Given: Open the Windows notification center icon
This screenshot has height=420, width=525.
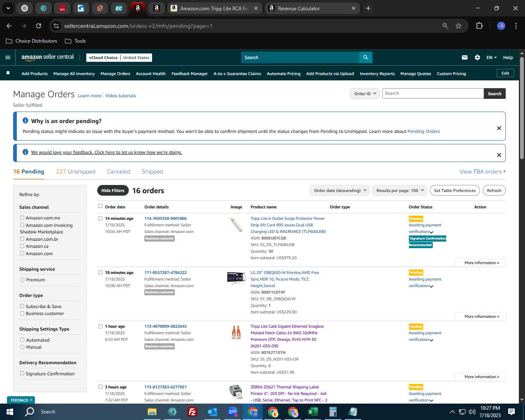Looking at the screenshot, I should [x=511, y=411].
